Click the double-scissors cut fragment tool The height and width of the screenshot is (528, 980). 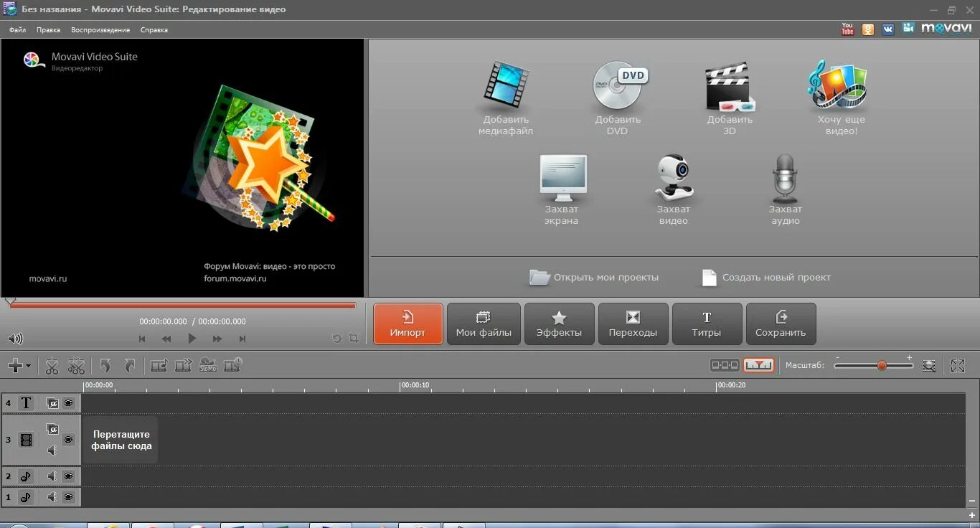coord(76,366)
